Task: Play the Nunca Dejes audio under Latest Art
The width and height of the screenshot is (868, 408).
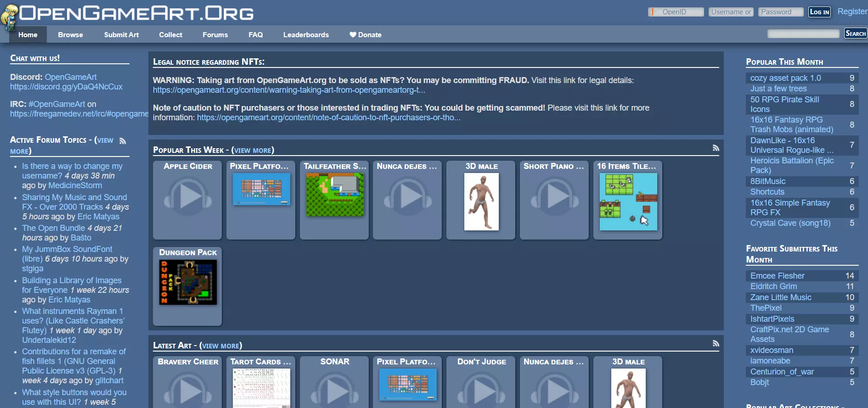Action: [555, 390]
